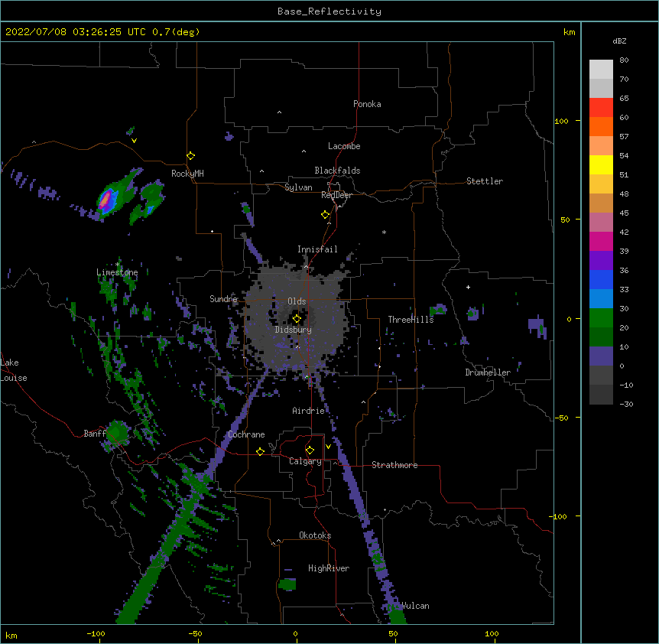Select the dark green 10–20 dBZ legend swatch
Screen dimensions: 659x644
click(601, 337)
